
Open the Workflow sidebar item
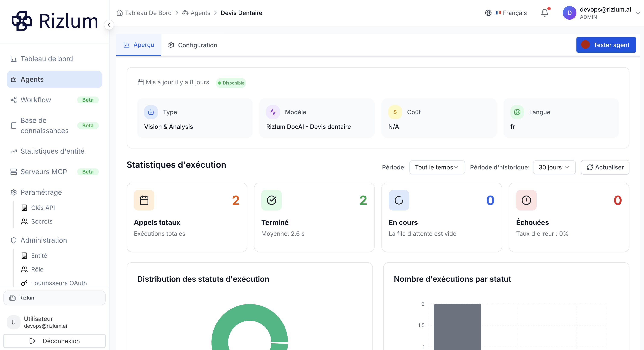click(x=54, y=100)
